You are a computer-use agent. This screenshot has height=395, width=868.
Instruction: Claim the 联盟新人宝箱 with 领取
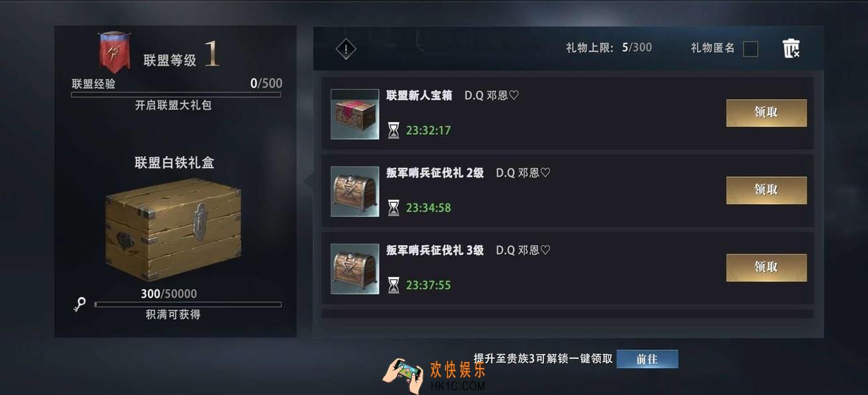click(x=766, y=113)
